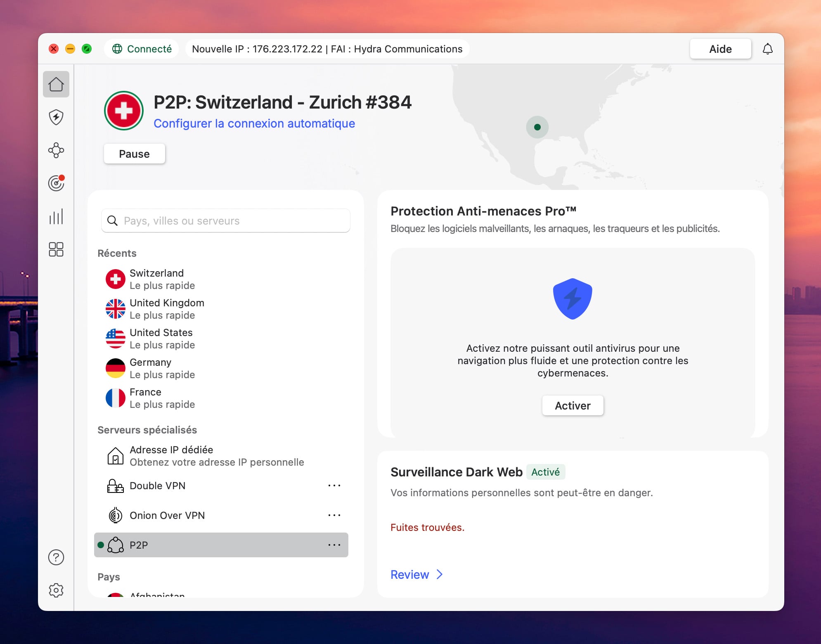This screenshot has height=644, width=821.
Task: Open Threat Protection via the shield icon
Action: click(x=56, y=117)
